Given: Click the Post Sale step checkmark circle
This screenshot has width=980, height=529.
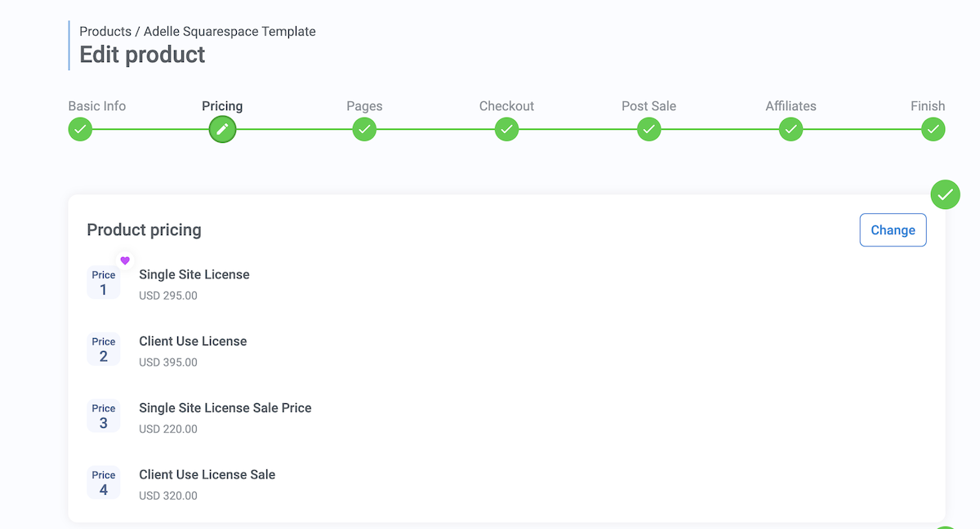Looking at the screenshot, I should (x=648, y=129).
